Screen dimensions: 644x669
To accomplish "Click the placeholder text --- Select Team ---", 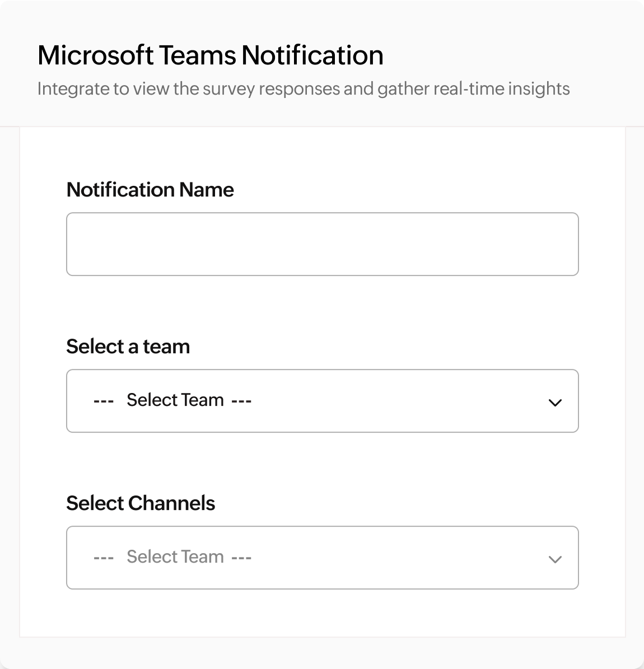I will pos(172,400).
